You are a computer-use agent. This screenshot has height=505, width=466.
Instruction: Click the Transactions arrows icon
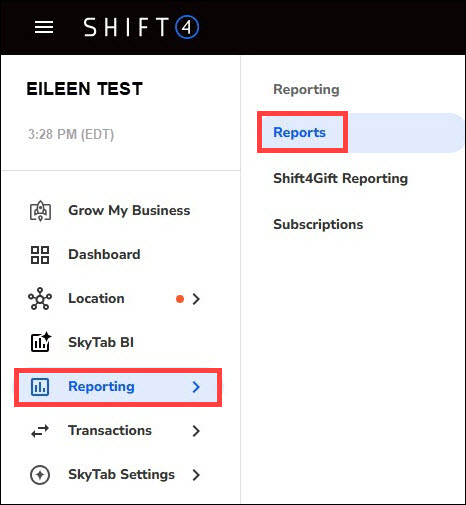point(40,431)
